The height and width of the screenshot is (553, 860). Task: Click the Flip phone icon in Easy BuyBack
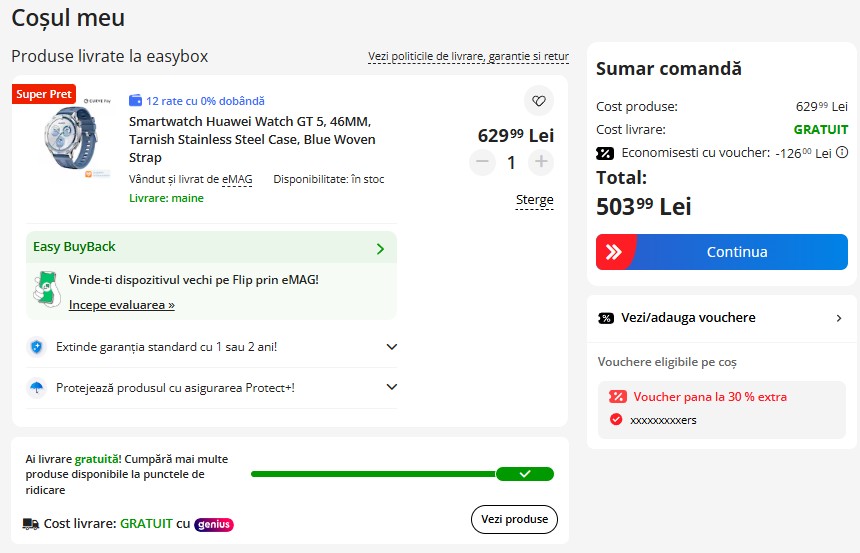click(x=47, y=289)
